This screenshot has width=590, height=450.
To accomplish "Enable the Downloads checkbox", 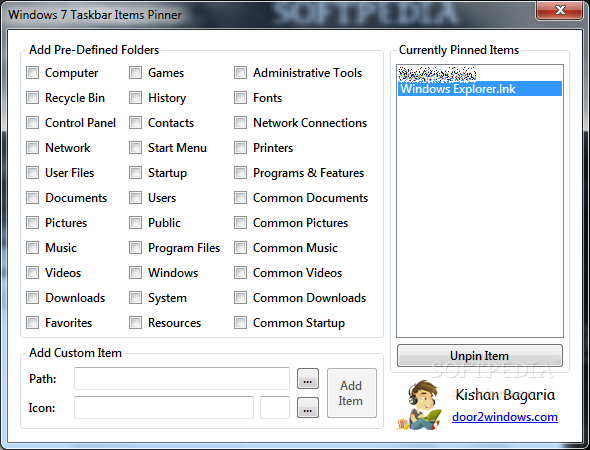I will 32,298.
